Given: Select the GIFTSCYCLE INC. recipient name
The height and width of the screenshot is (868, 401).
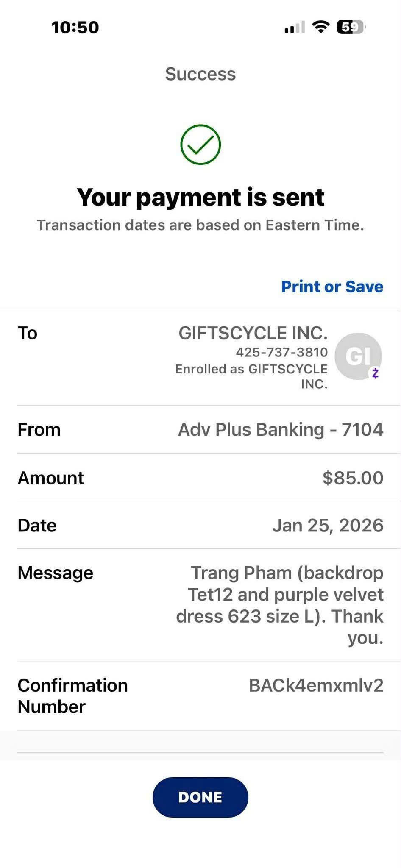Looking at the screenshot, I should tap(253, 333).
